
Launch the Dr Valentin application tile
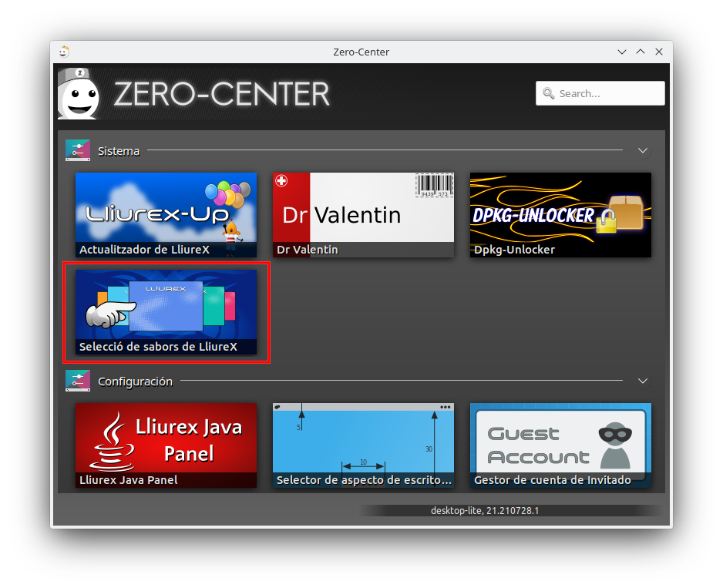363,214
